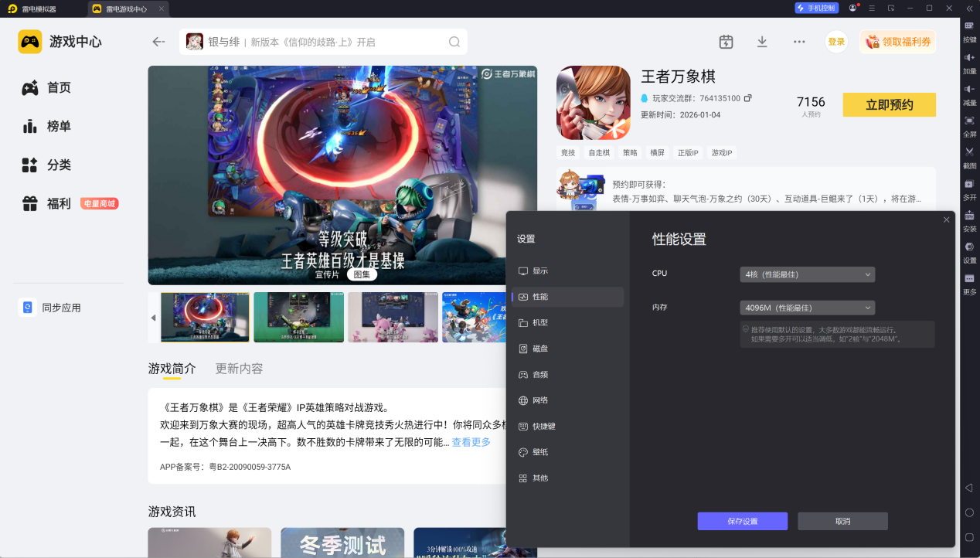
Task: Close the settings dialog with X
Action: (x=947, y=220)
